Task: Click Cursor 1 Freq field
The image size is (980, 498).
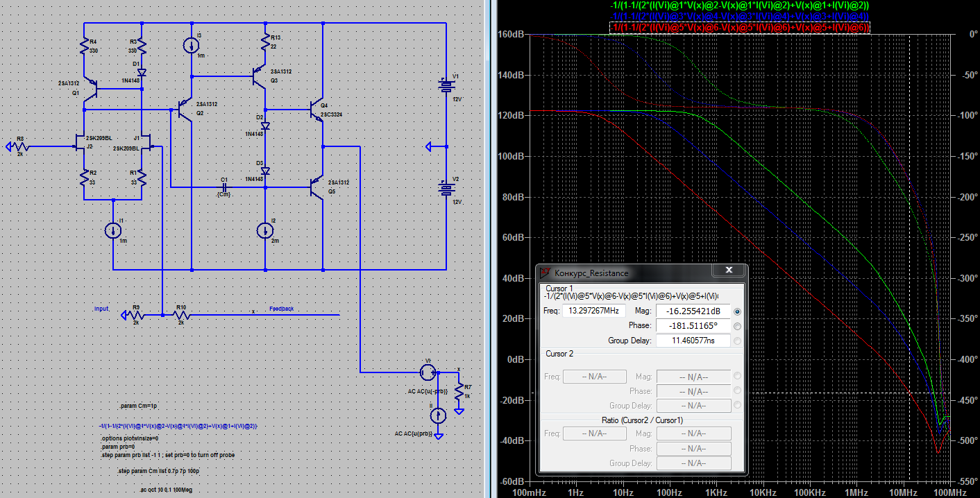Action: coord(594,311)
